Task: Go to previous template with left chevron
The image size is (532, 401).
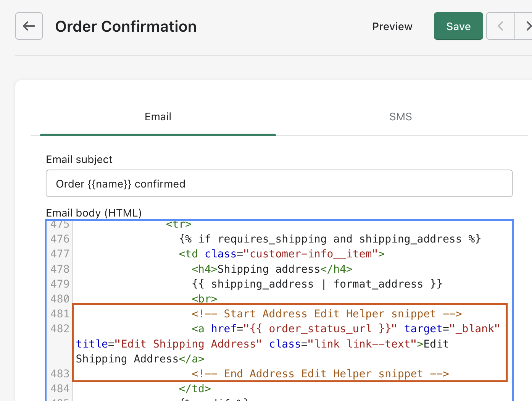Action: pyautogui.click(x=501, y=26)
